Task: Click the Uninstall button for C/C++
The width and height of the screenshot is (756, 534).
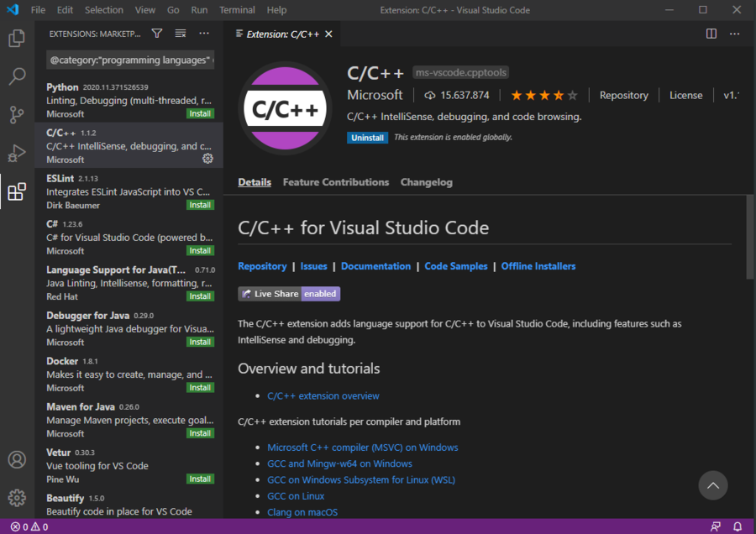Action: (367, 138)
